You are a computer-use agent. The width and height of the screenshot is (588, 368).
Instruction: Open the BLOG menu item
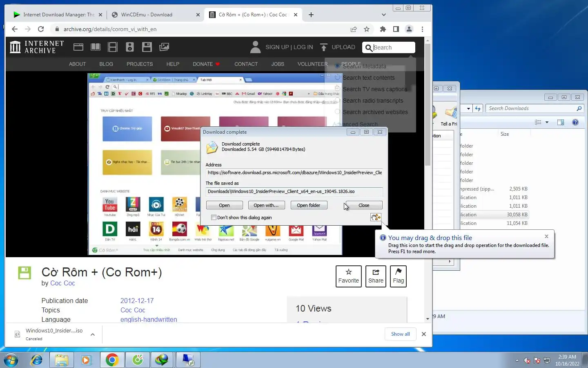tap(106, 64)
